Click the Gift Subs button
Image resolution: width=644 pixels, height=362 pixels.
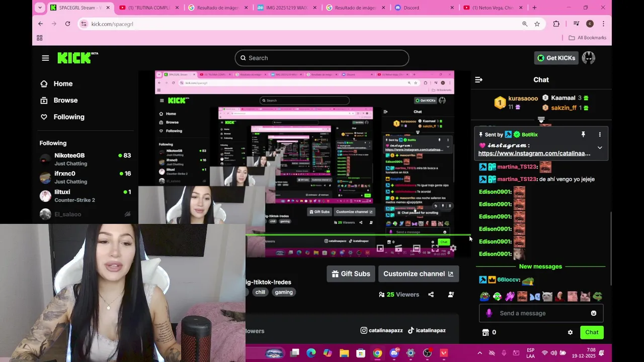[351, 274]
